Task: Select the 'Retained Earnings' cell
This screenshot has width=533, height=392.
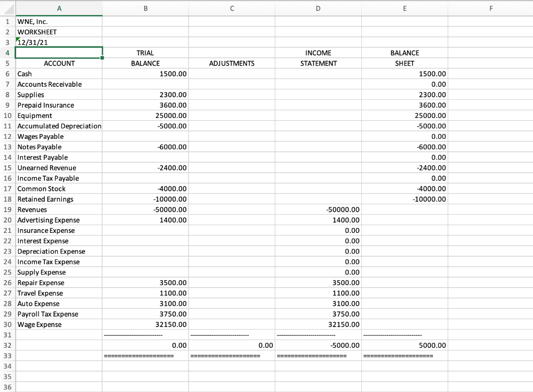Action: [59, 199]
